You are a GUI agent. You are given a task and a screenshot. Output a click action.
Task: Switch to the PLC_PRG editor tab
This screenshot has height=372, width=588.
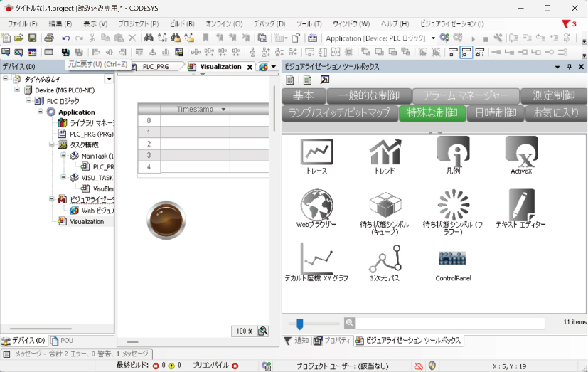155,66
